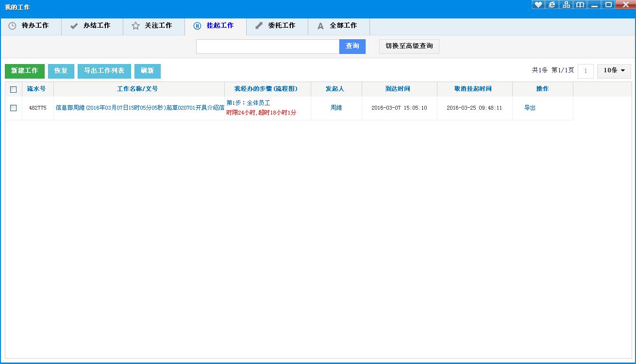Click the clock icon on 待办工作 tab
The image size is (636, 364).
(x=12, y=26)
